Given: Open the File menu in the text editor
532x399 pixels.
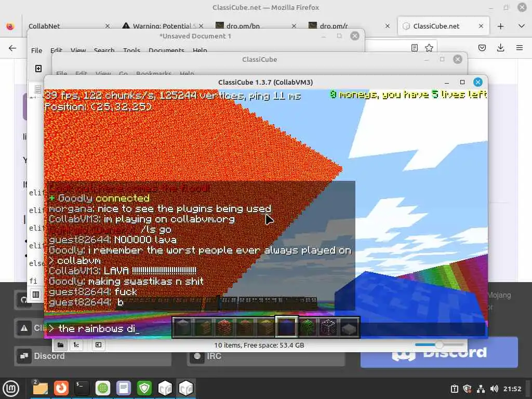Looking at the screenshot, I should point(37,50).
